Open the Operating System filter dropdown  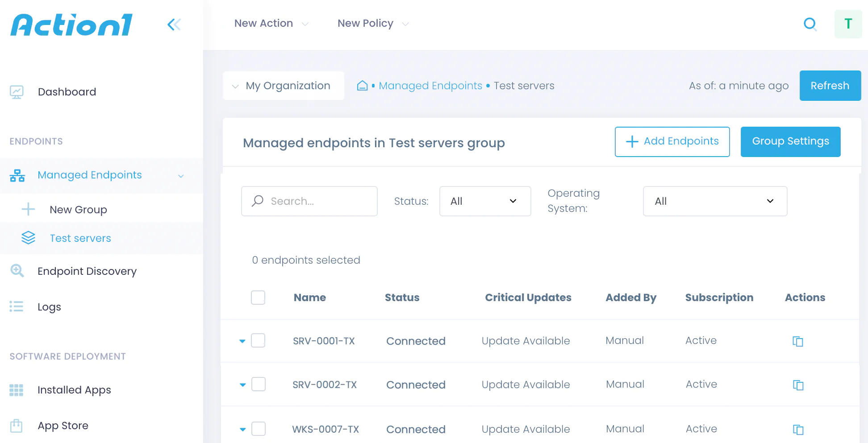click(714, 201)
